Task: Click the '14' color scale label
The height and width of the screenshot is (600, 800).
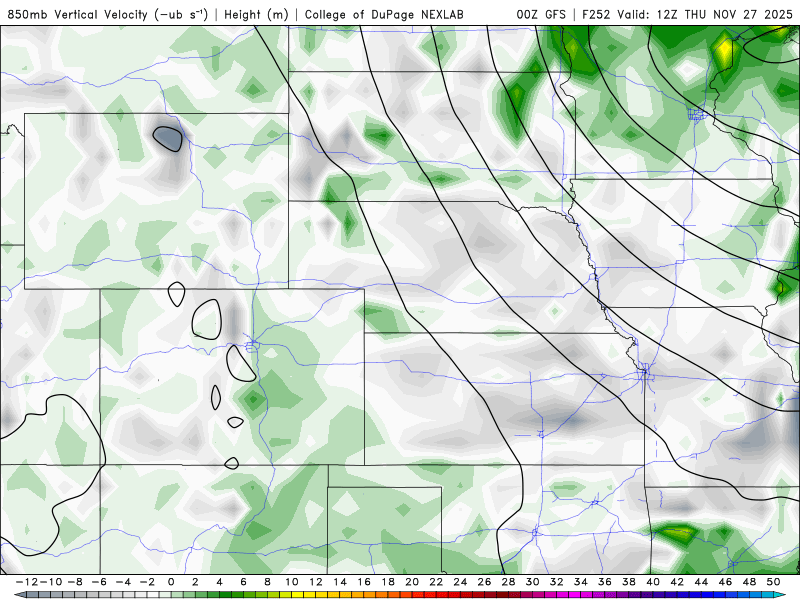Action: point(340,582)
